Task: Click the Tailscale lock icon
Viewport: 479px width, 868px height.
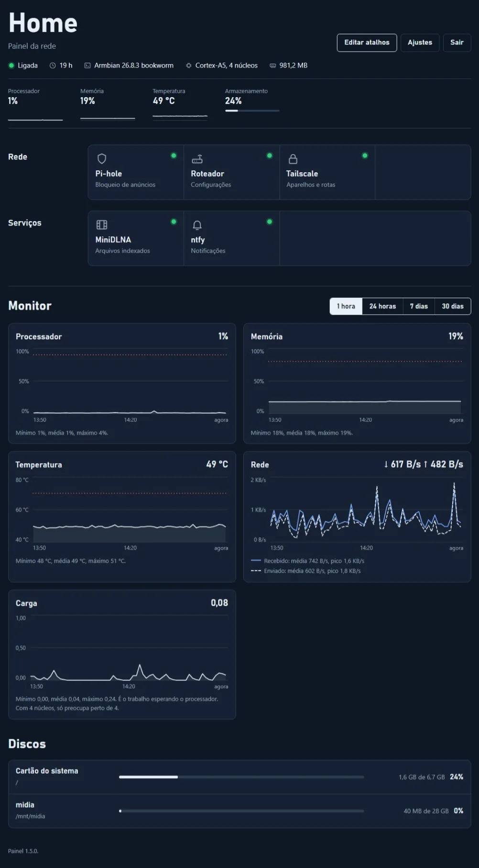Action: (x=293, y=159)
